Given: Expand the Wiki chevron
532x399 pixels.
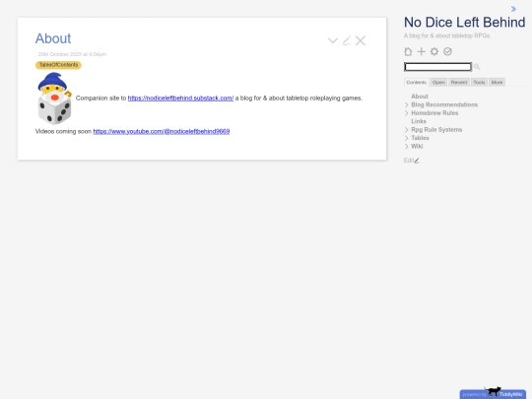Looking at the screenshot, I should coord(407,146).
